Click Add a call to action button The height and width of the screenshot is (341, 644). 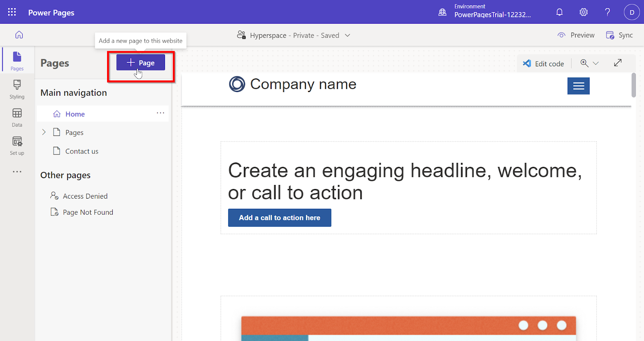280,218
